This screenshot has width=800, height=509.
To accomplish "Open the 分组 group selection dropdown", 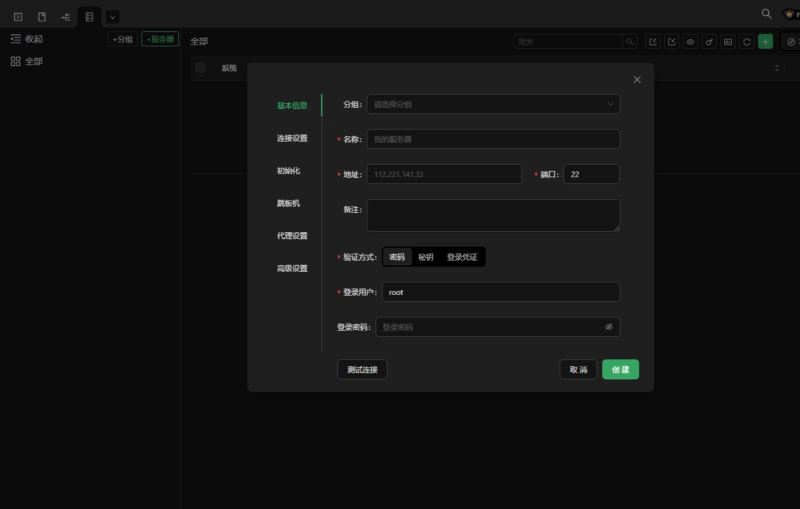I will pyautogui.click(x=493, y=104).
